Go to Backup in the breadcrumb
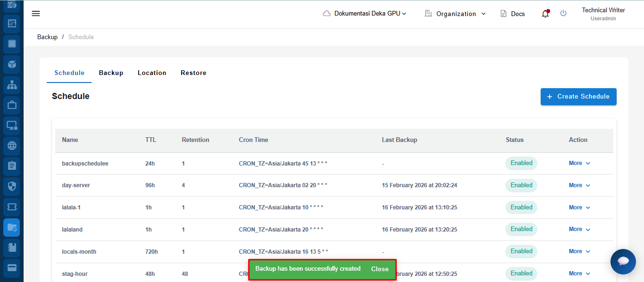Screen dimensions: 644x282 47,37
